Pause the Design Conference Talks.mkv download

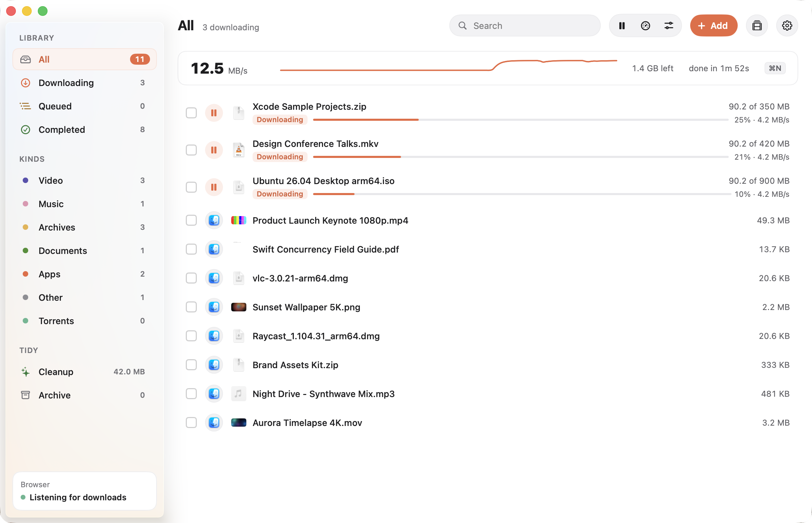point(214,150)
